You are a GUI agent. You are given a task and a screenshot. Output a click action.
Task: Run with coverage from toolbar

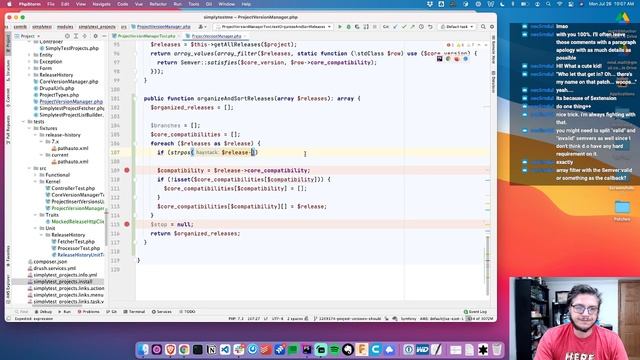tap(357, 27)
